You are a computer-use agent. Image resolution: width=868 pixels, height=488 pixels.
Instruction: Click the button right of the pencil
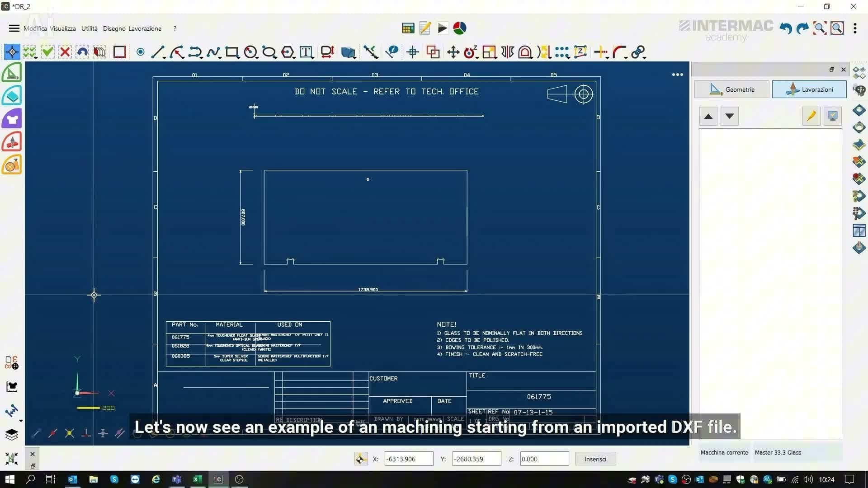point(833,116)
